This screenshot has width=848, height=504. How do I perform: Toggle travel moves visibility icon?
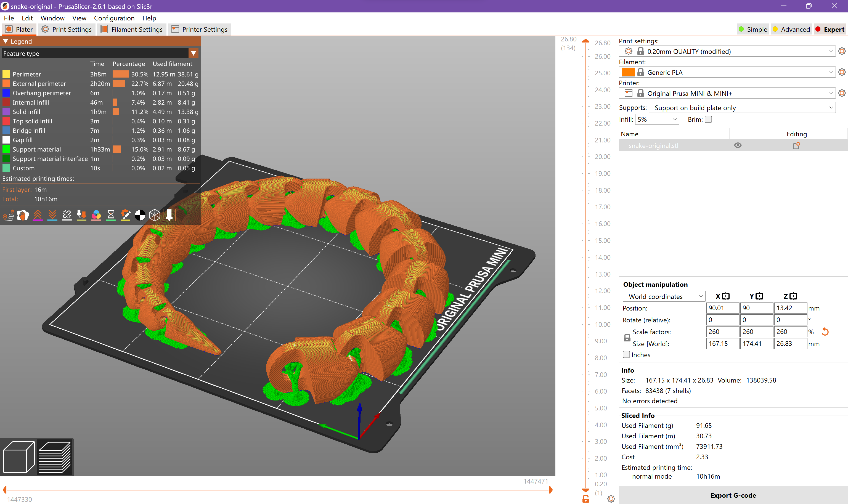click(9, 215)
